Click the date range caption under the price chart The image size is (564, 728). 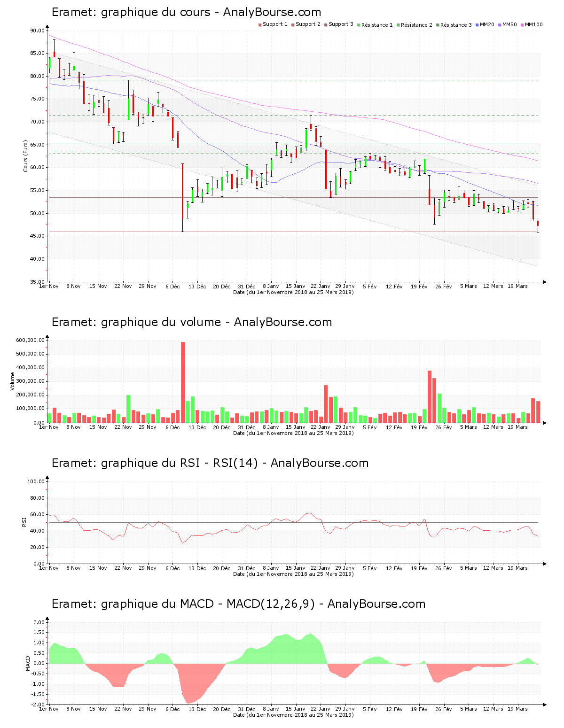coord(293,292)
